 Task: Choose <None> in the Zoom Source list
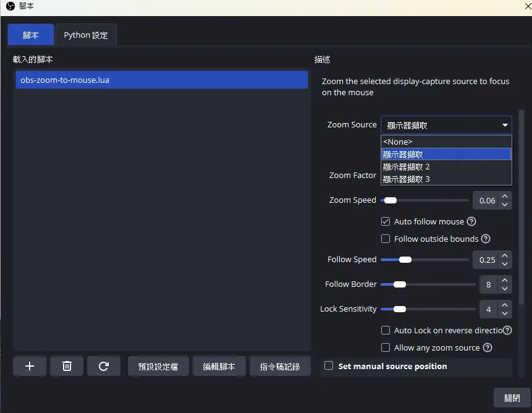coord(446,142)
